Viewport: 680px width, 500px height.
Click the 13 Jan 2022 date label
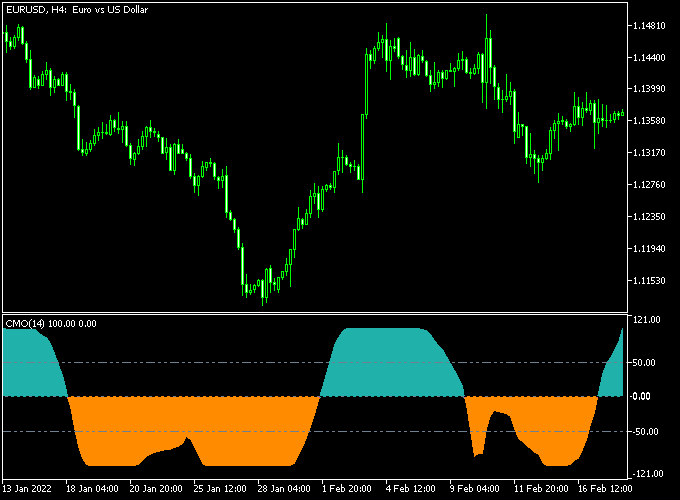point(27,489)
